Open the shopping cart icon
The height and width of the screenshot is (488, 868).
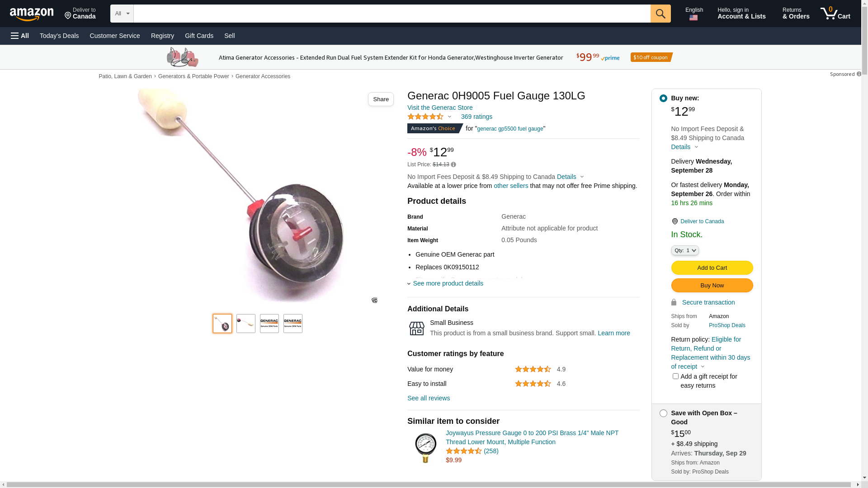pos(835,14)
